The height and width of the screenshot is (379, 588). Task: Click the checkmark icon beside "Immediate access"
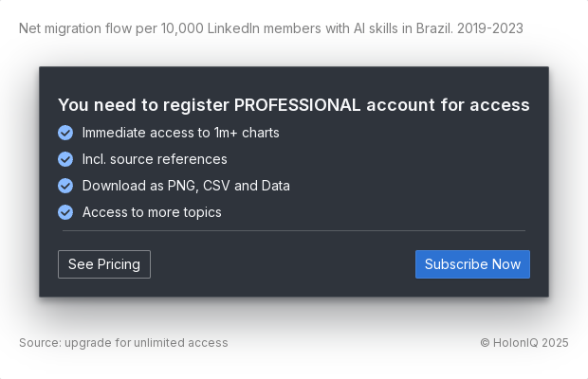point(65,133)
